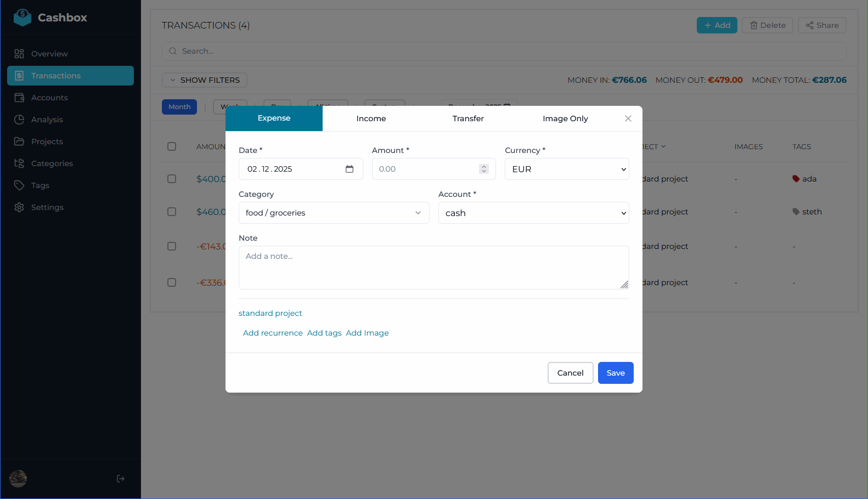
Task: Open the Category food / groceries dropdown
Action: tap(334, 213)
